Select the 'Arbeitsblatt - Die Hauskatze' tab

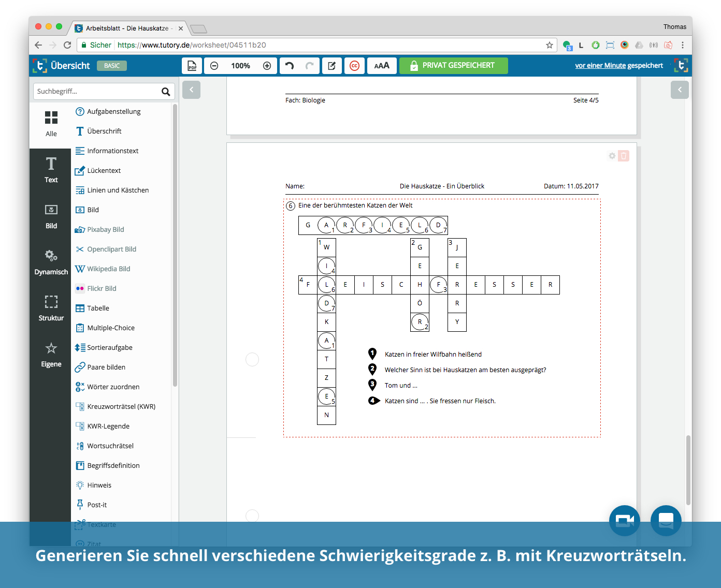pos(128,28)
